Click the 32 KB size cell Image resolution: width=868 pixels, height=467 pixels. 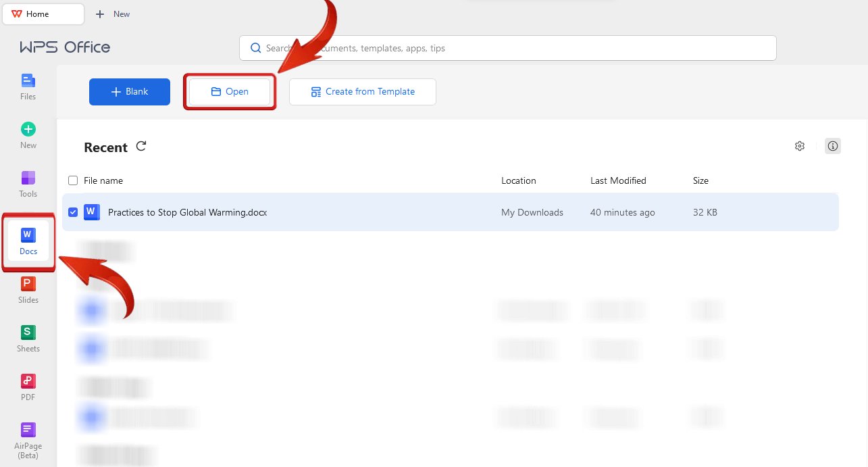click(x=705, y=212)
